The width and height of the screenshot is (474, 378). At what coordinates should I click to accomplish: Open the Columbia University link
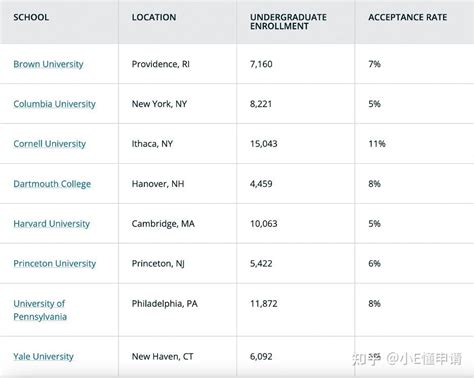pyautogui.click(x=54, y=104)
